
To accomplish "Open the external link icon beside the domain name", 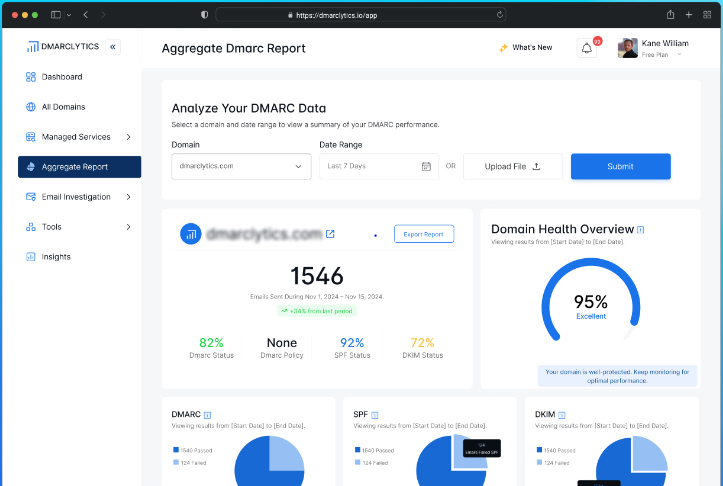I will [x=330, y=234].
